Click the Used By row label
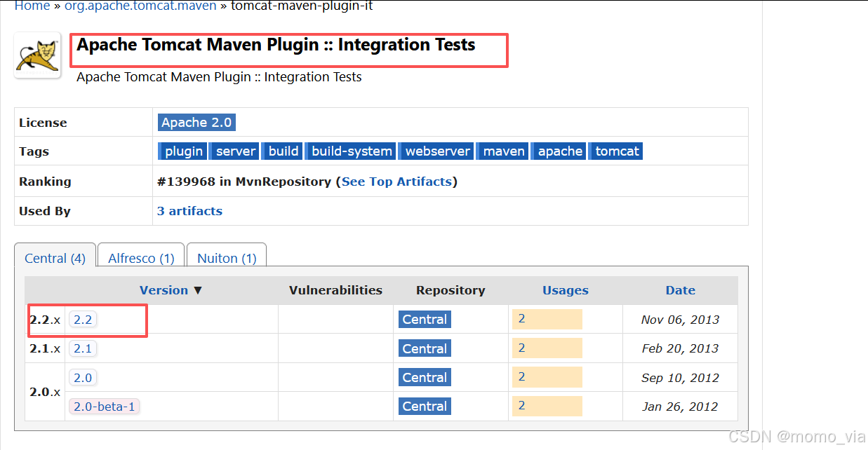Image resolution: width=868 pixels, height=450 pixels. coord(45,211)
